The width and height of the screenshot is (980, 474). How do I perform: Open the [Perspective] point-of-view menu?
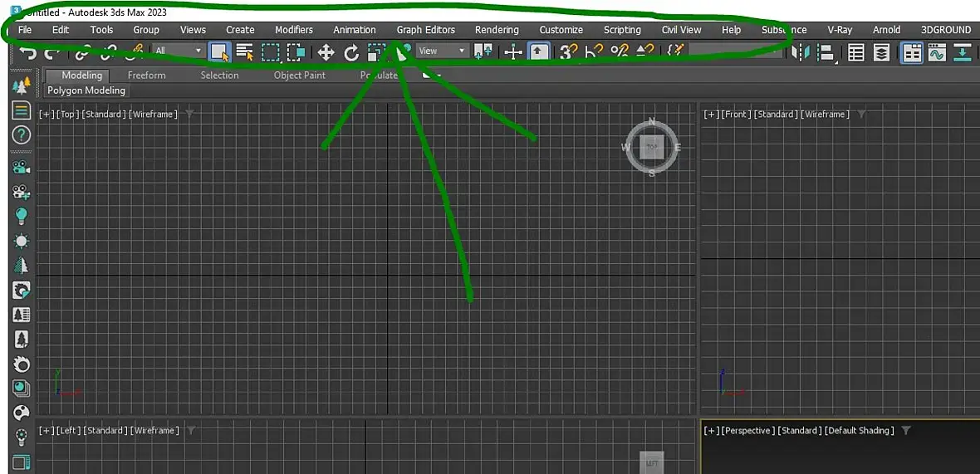coord(748,430)
